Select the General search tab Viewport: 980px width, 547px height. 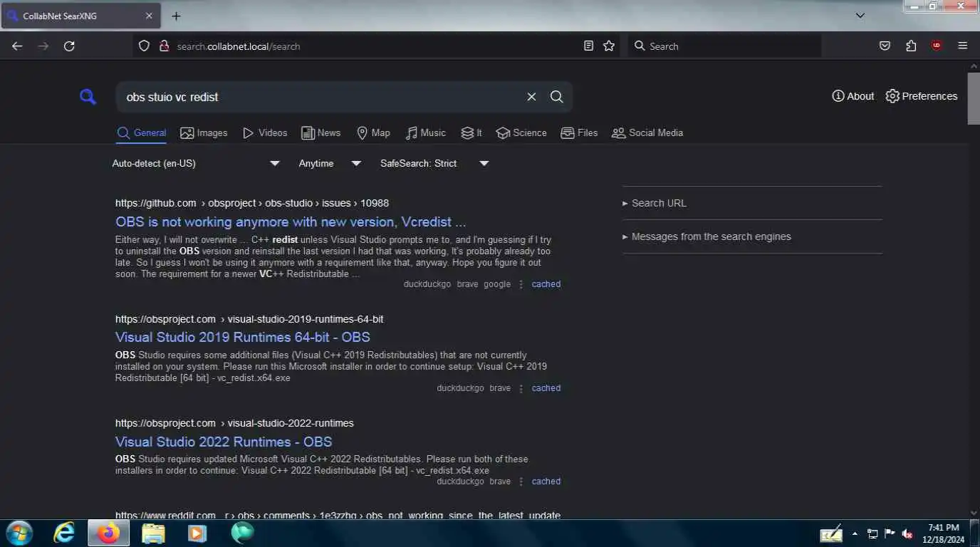(142, 133)
